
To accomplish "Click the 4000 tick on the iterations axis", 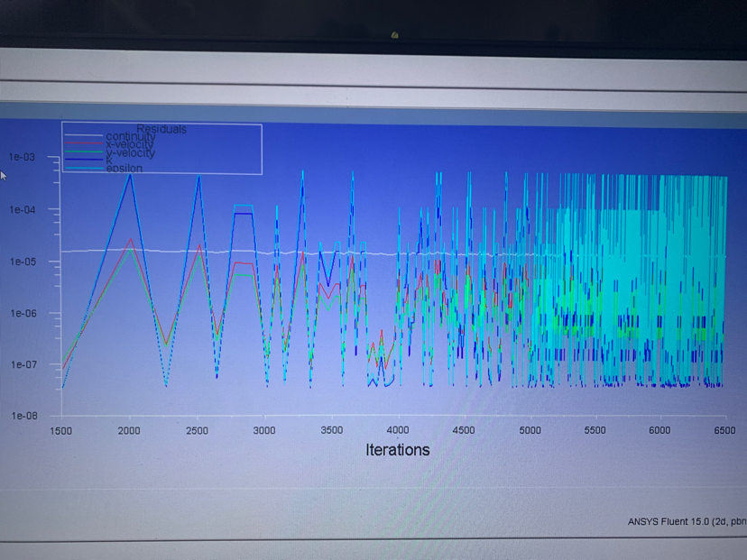I will [397, 431].
